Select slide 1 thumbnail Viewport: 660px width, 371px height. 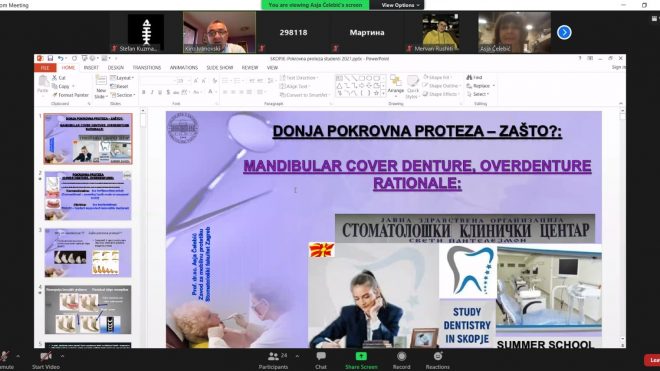point(88,139)
